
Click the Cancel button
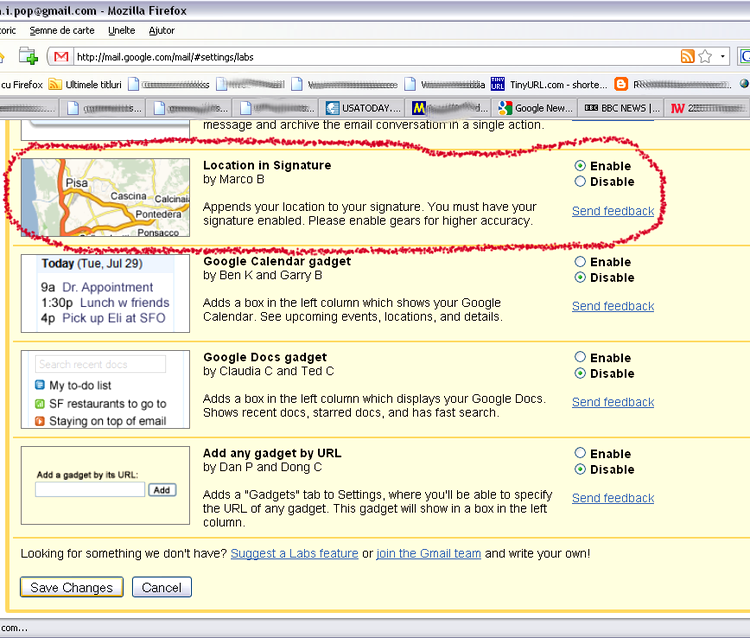(x=162, y=587)
